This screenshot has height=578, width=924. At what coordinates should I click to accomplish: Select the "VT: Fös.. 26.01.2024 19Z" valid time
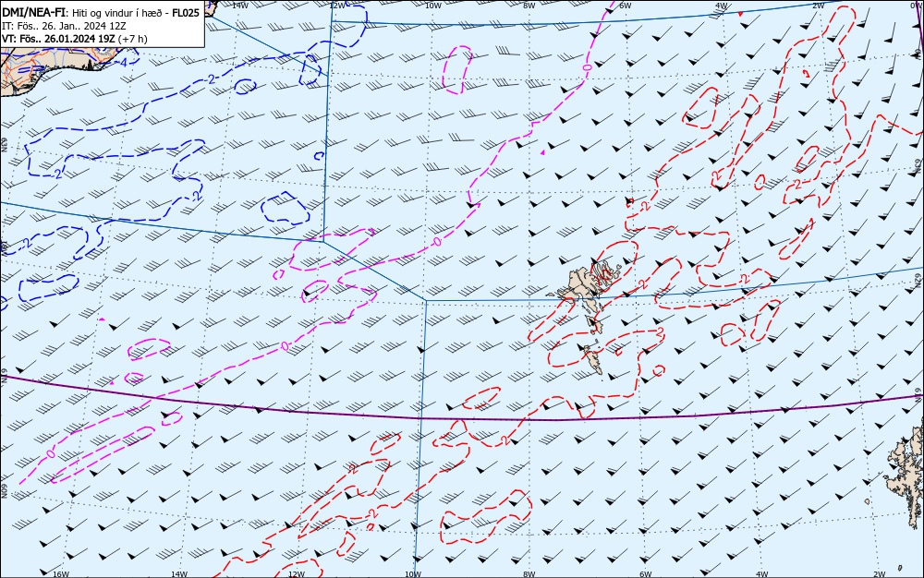[x=58, y=39]
